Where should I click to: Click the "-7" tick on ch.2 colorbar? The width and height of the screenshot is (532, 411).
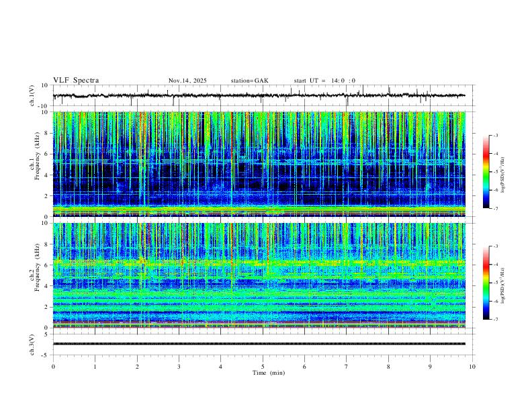click(495, 320)
